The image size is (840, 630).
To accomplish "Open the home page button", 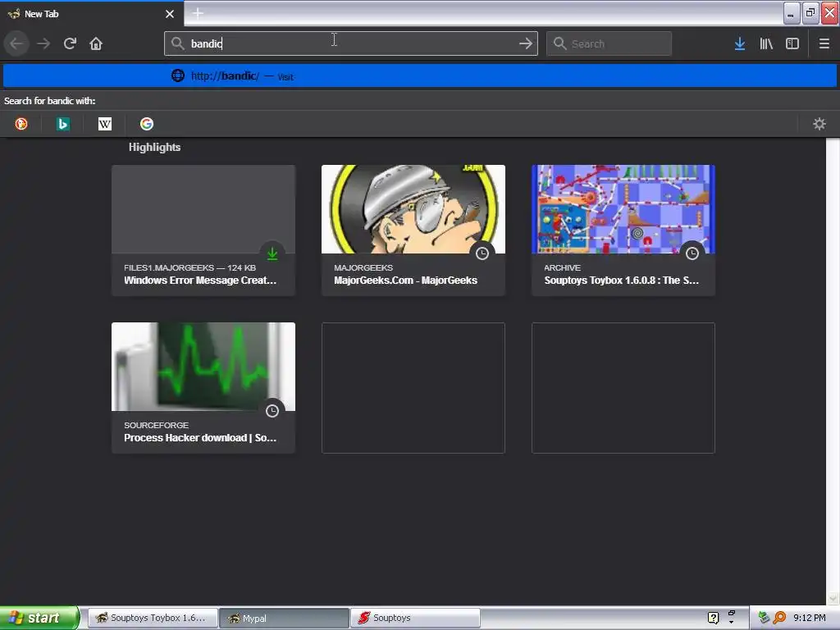I will (96, 43).
